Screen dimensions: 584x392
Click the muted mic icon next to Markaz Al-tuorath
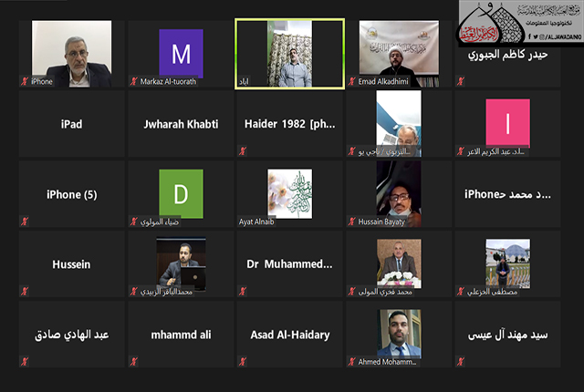click(134, 81)
